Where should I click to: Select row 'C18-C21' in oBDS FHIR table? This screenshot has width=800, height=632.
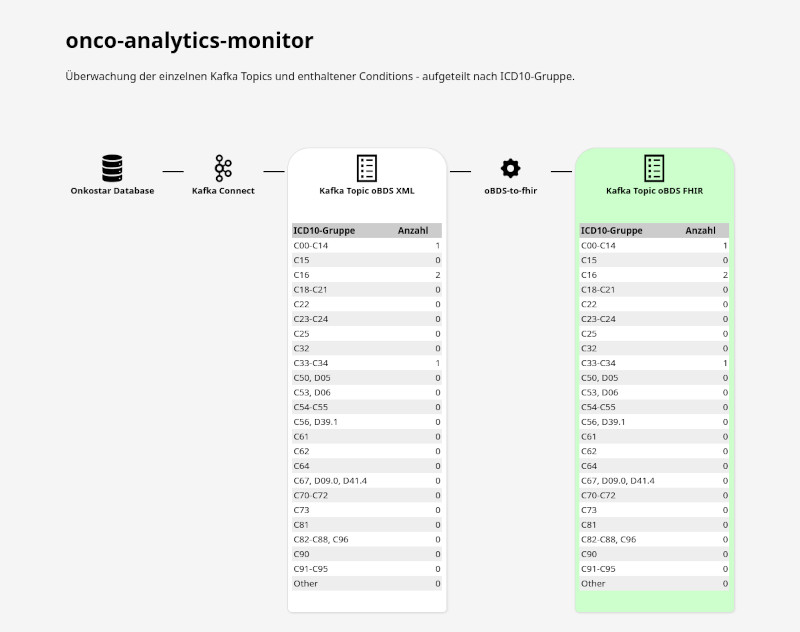[x=654, y=290]
